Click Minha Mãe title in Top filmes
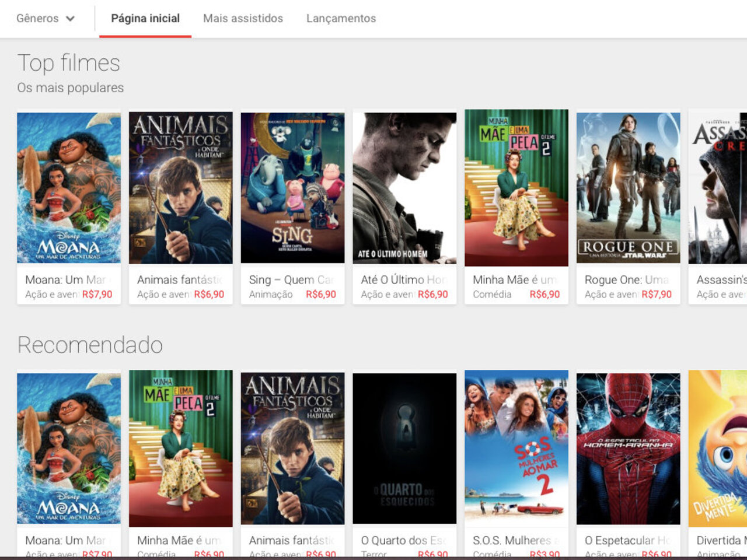 pos(515,279)
